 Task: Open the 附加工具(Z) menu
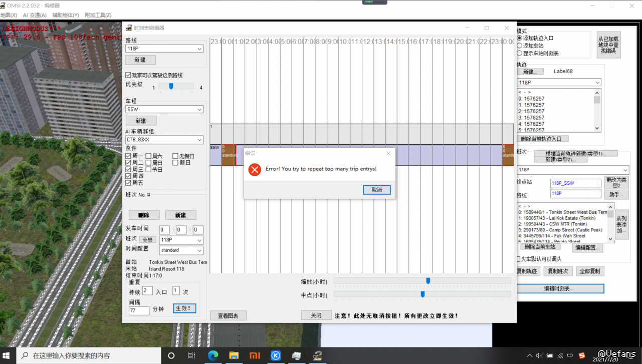pyautogui.click(x=98, y=16)
